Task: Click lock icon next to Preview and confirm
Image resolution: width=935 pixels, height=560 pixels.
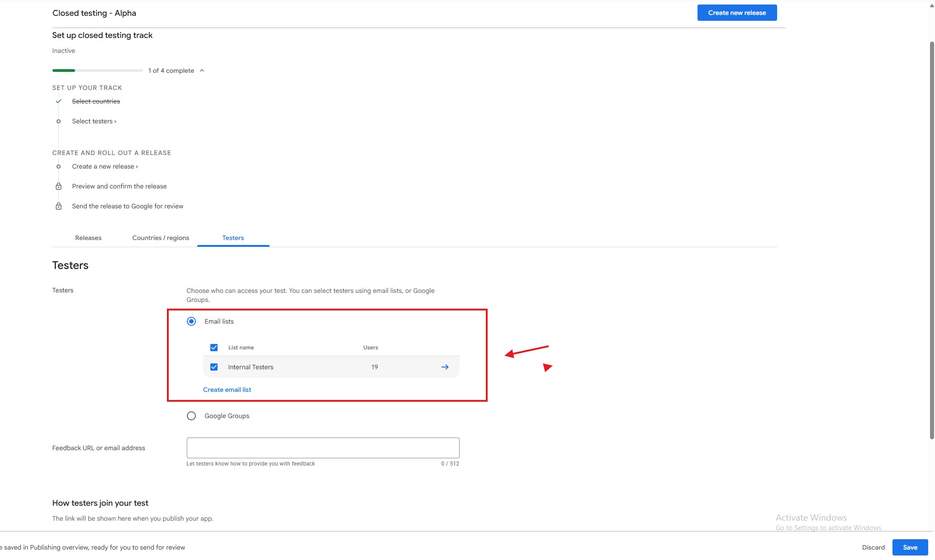Action: click(x=58, y=186)
